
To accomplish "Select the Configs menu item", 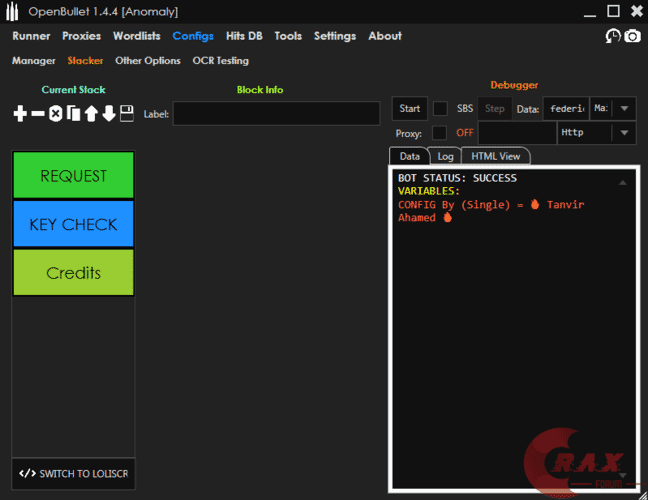I will point(193,36).
